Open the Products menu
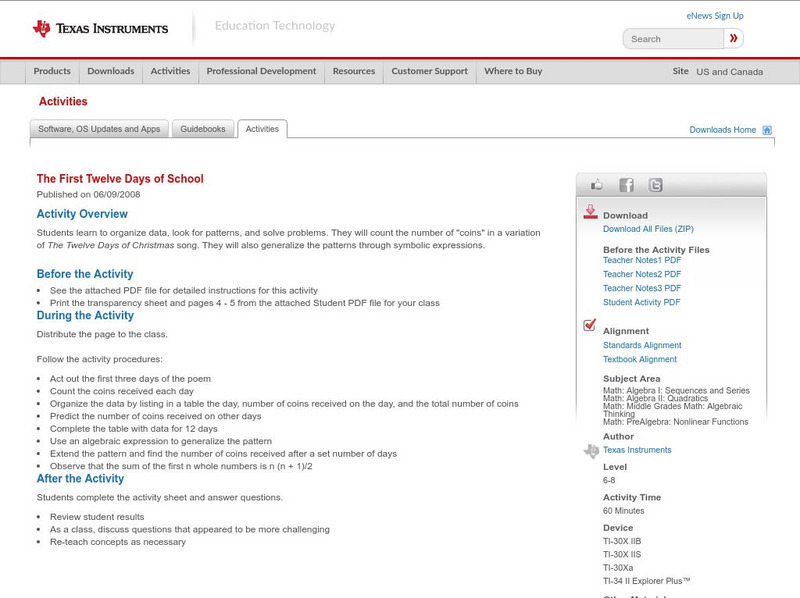The image size is (800, 598). (52, 71)
